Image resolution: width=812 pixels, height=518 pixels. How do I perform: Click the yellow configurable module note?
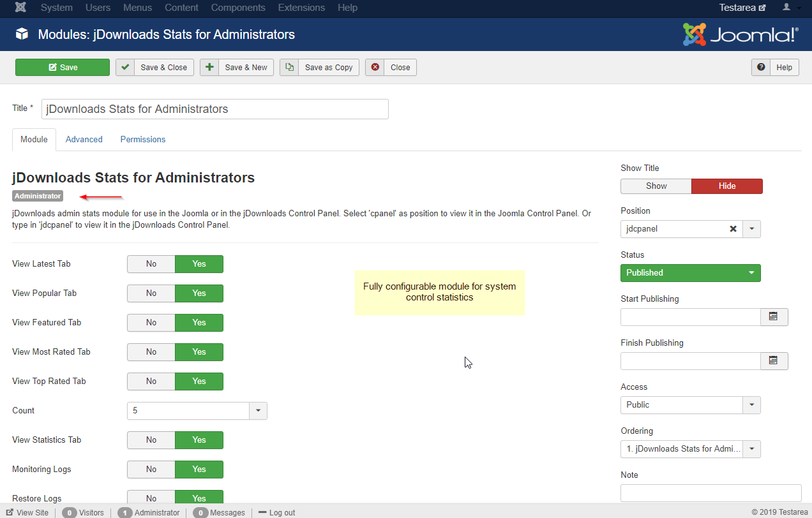click(440, 292)
